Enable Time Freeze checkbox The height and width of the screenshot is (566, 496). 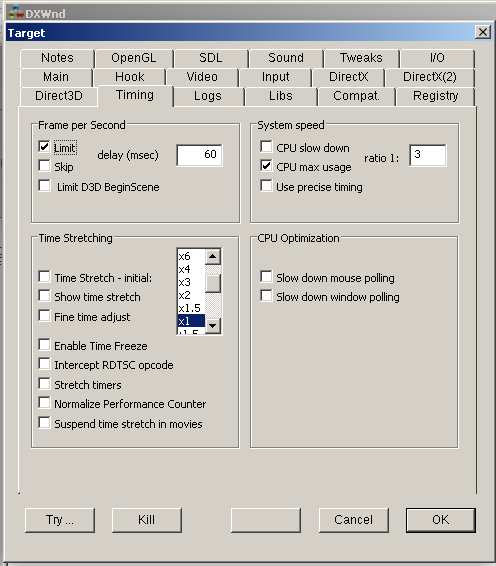pos(44,345)
